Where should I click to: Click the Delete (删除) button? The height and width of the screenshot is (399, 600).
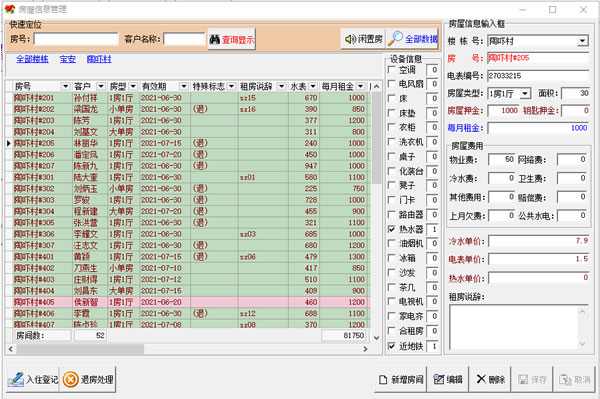[x=490, y=379]
